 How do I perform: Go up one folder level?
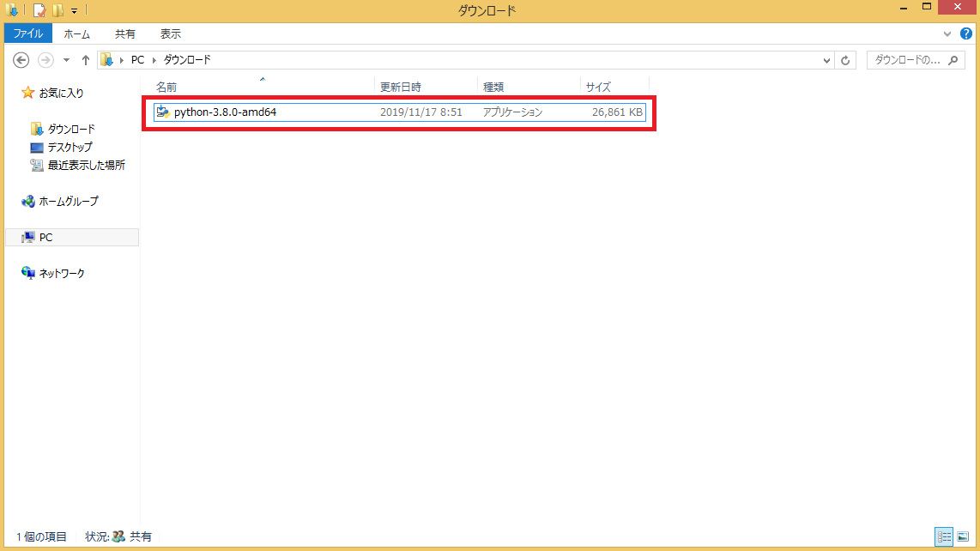(x=86, y=60)
